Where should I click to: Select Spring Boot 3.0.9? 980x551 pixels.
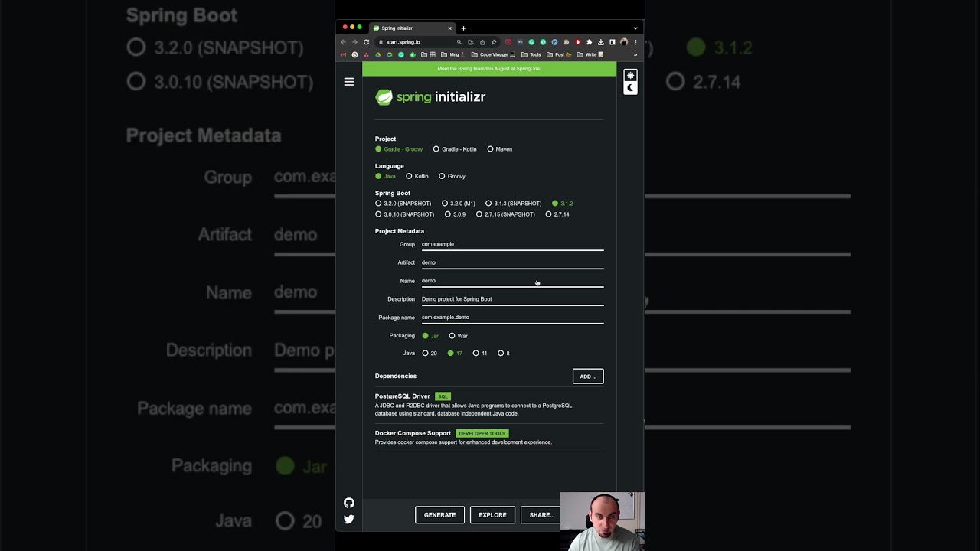click(x=456, y=214)
